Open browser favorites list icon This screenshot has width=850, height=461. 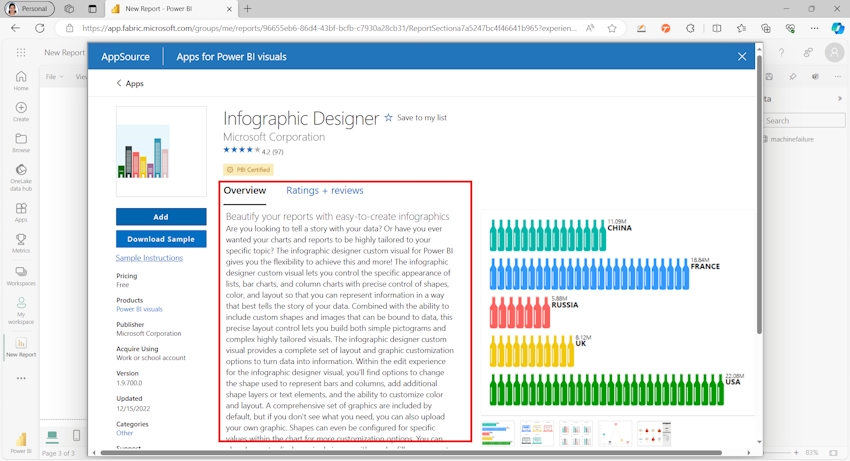click(741, 28)
